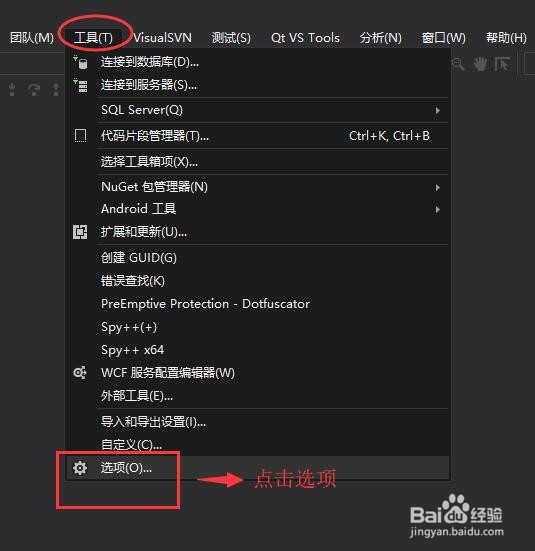Click the pointer arrow toolbar icon
The width and height of the screenshot is (535, 551).
[x=502, y=64]
